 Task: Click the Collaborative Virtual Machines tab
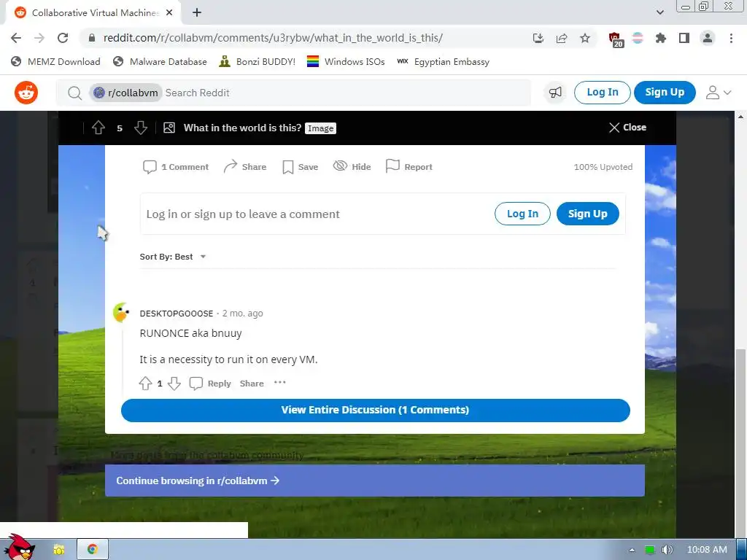pyautogui.click(x=93, y=13)
